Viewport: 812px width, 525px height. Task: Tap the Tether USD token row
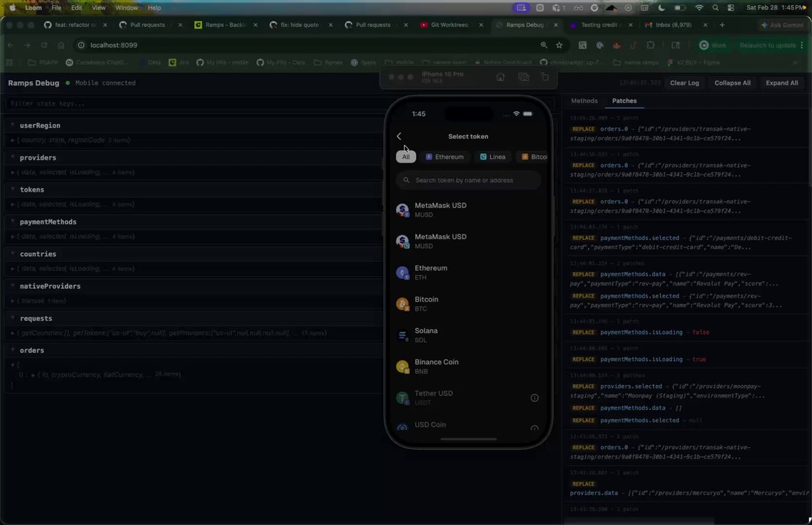click(x=468, y=397)
